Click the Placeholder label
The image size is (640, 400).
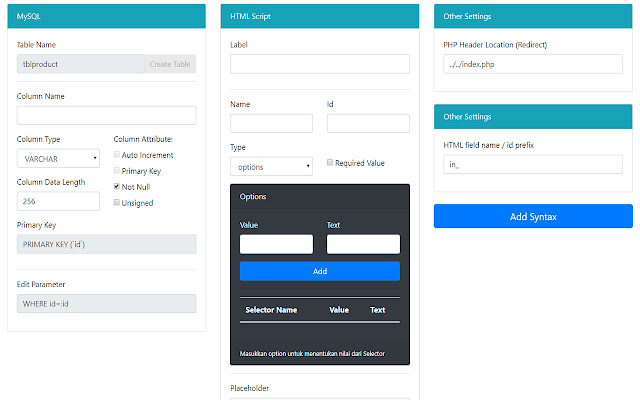point(249,388)
